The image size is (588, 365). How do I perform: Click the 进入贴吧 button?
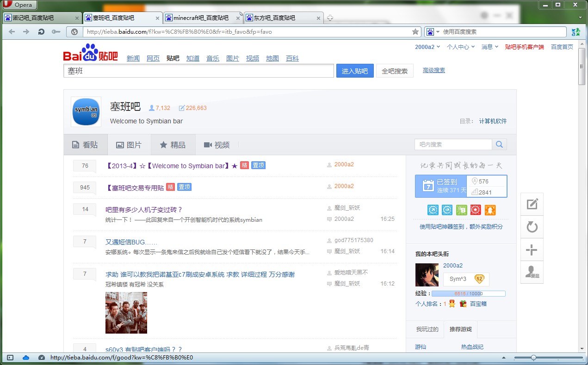click(x=355, y=71)
